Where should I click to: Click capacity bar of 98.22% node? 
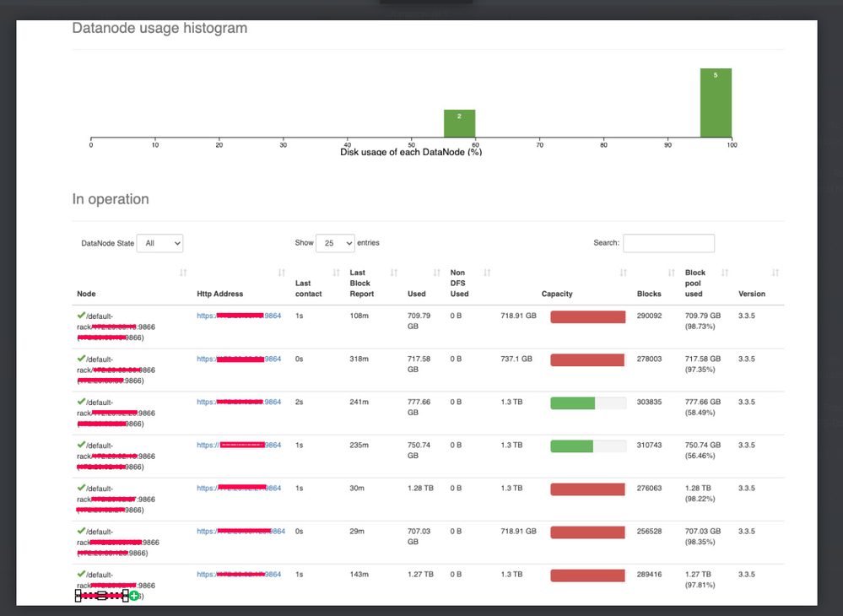tap(588, 489)
